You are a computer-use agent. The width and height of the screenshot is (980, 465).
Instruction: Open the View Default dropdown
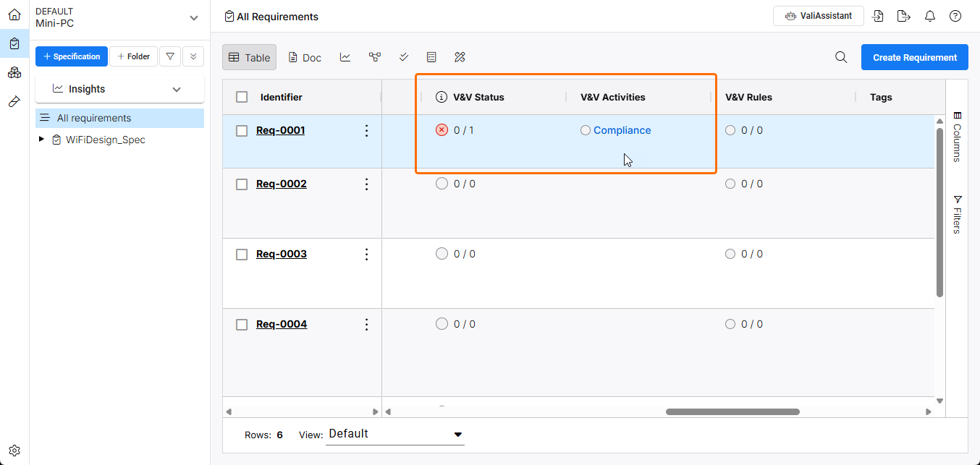click(x=395, y=434)
